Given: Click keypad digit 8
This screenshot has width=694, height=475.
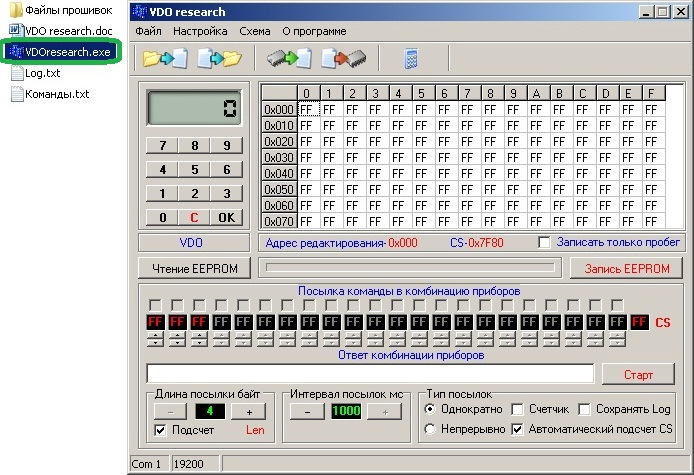Looking at the screenshot, I should (x=194, y=145).
